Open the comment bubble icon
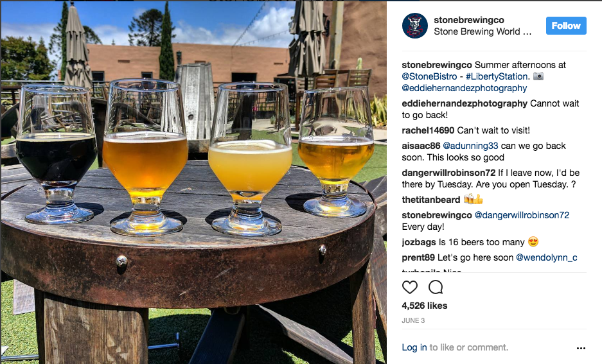Viewport: 602px width, 364px height. pyautogui.click(x=436, y=287)
